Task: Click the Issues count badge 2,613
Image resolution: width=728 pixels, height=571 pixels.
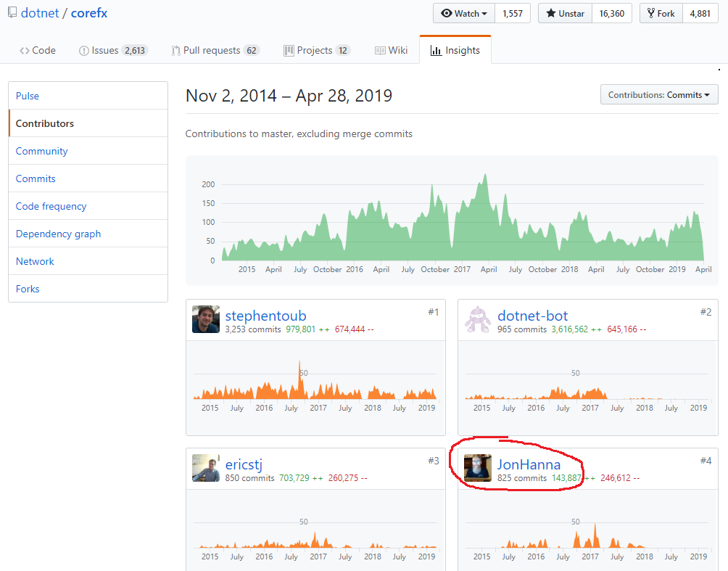Action: coord(135,51)
